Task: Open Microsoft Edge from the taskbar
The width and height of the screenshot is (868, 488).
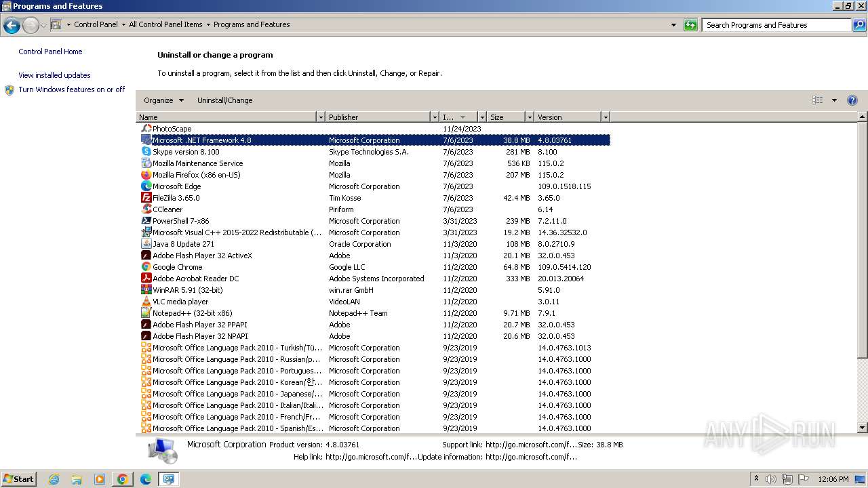Action: click(x=146, y=479)
